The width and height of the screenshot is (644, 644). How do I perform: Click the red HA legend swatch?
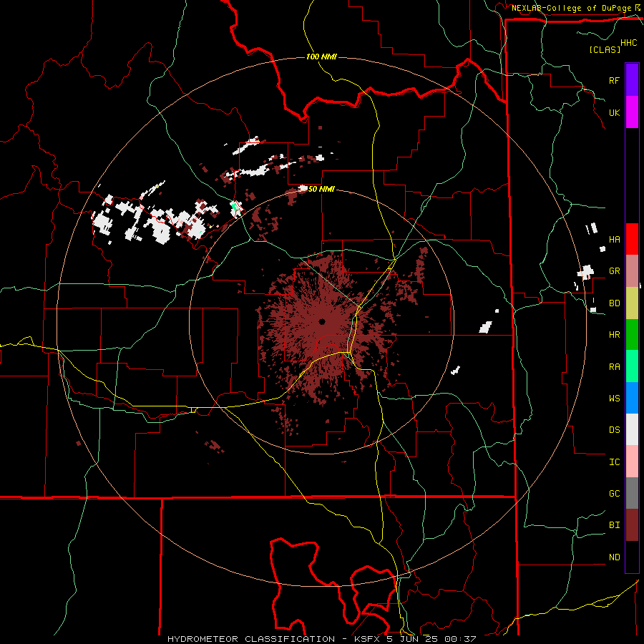632,239
